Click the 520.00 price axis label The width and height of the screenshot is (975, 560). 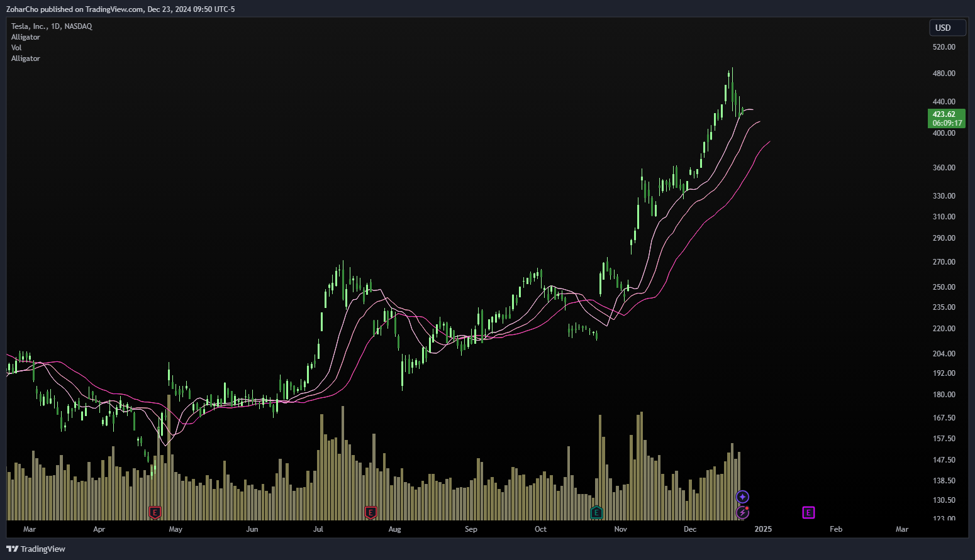pos(944,47)
